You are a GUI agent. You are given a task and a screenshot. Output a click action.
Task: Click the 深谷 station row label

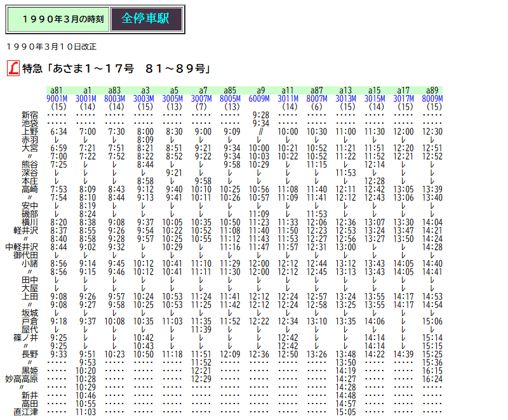30,173
